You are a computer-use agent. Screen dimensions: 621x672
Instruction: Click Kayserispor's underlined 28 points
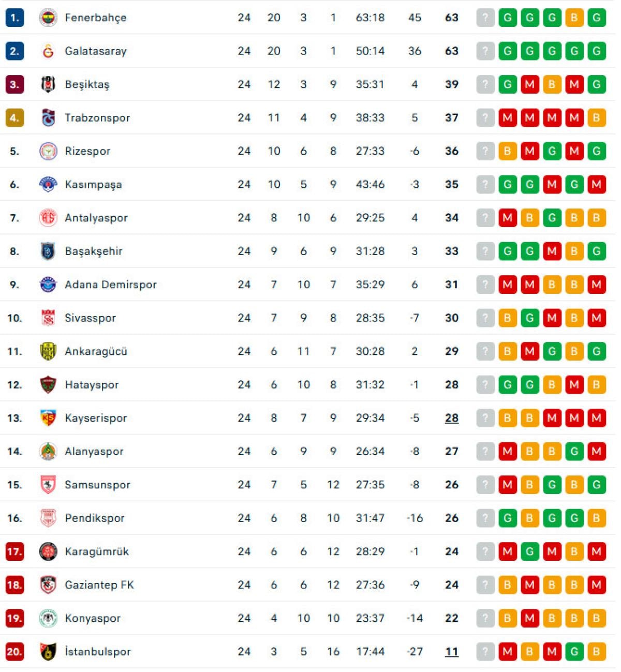[452, 418]
